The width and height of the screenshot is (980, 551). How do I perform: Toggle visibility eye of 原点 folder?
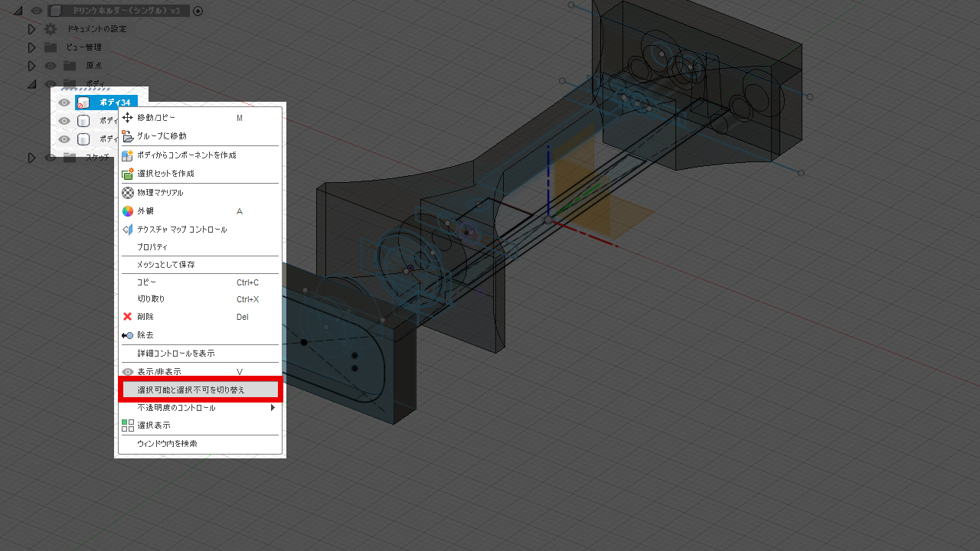[x=51, y=66]
